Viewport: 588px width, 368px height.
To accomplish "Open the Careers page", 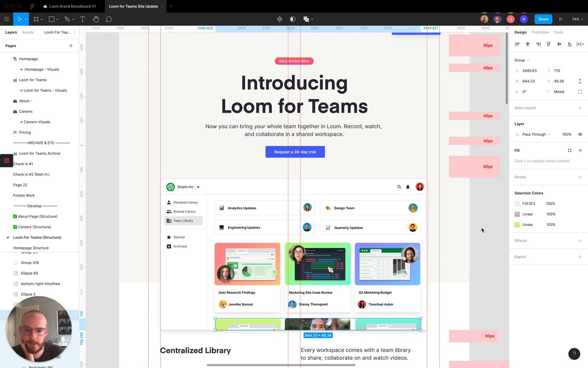I will click(x=26, y=111).
